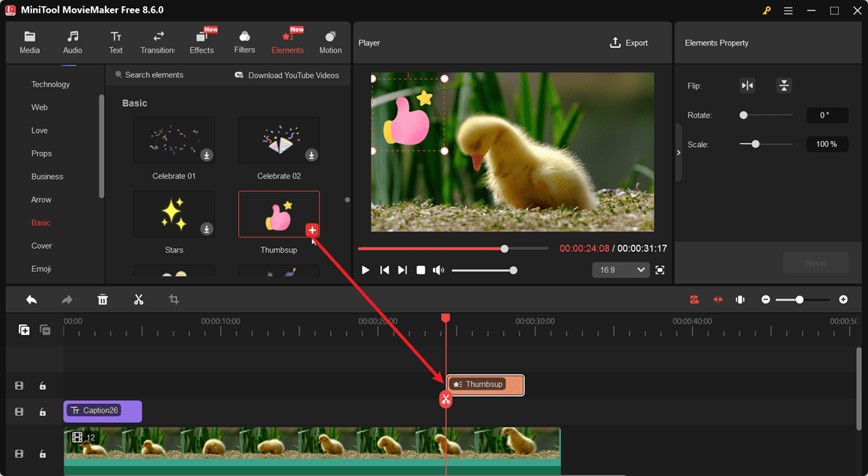868x476 pixels.
Task: Adjust the Rotate slider
Action: (766, 115)
